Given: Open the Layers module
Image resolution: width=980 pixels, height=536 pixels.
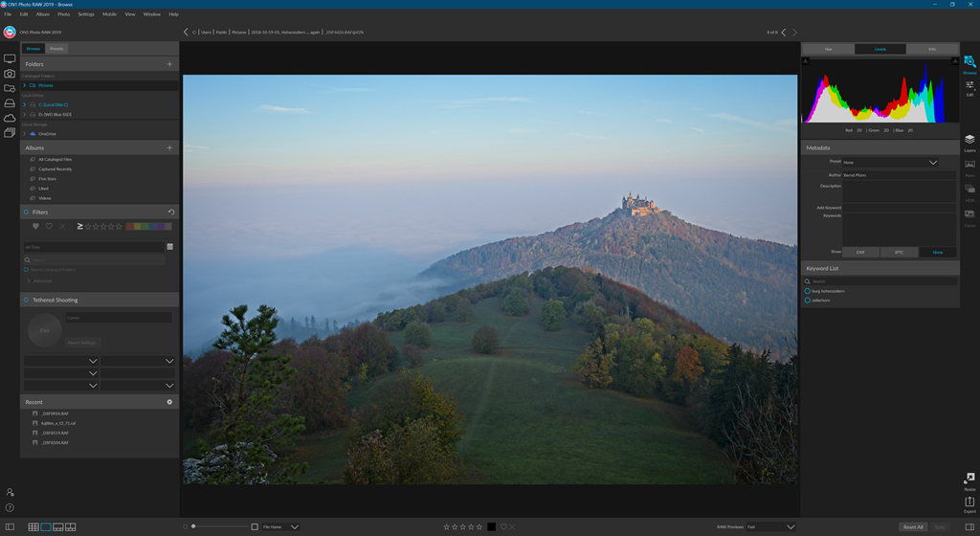Looking at the screenshot, I should (x=969, y=143).
